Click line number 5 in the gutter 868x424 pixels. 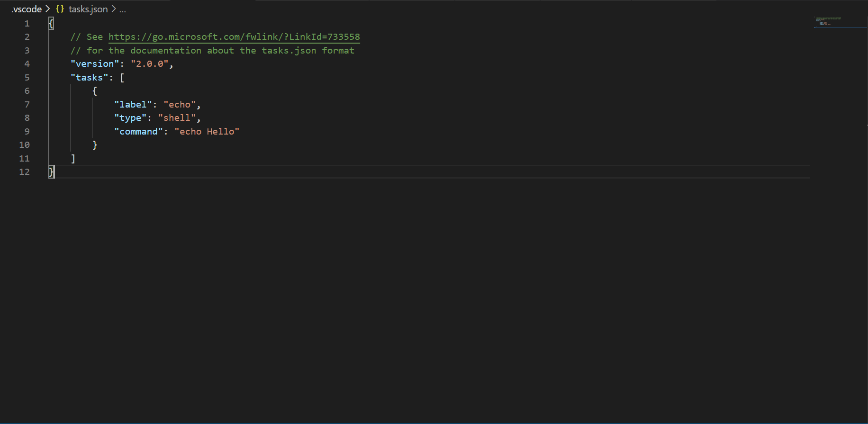point(27,77)
